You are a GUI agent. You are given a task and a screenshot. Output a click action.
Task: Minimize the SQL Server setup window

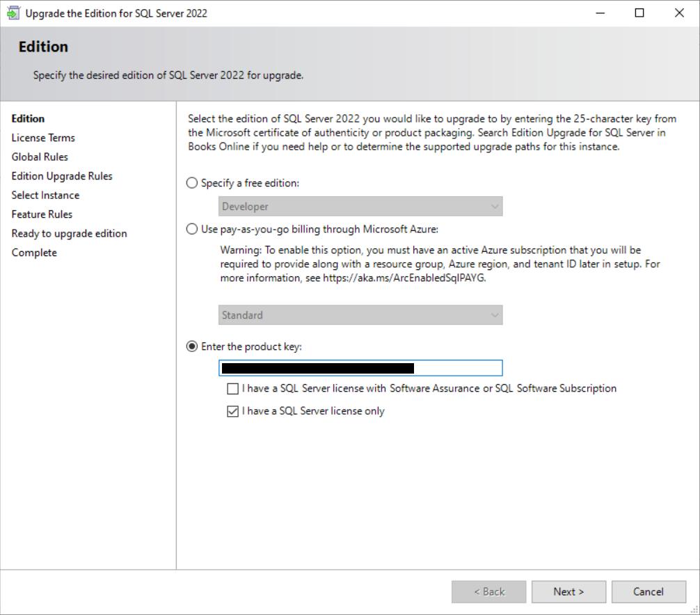coord(600,13)
